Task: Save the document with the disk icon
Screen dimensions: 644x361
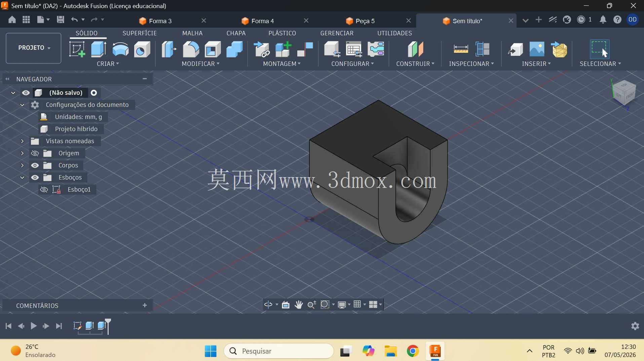Action: click(x=61, y=19)
